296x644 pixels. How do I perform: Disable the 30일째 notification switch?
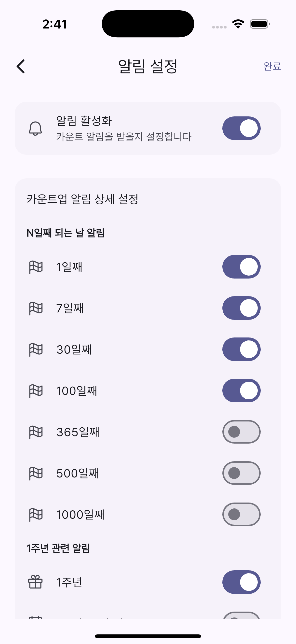tap(241, 349)
